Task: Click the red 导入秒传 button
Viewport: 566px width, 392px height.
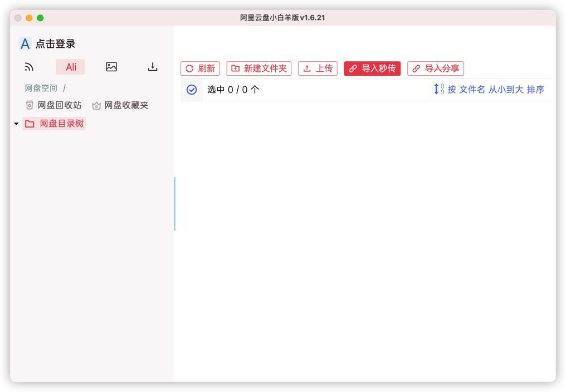Action: 372,68
